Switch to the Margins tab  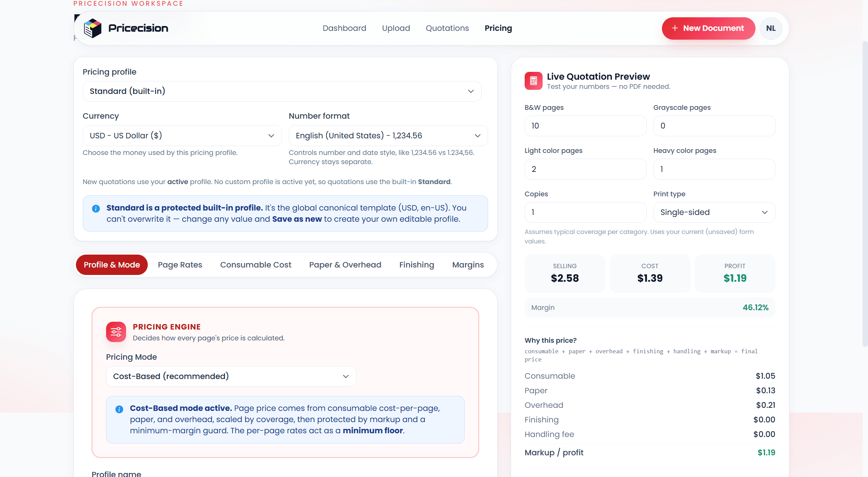coord(468,265)
